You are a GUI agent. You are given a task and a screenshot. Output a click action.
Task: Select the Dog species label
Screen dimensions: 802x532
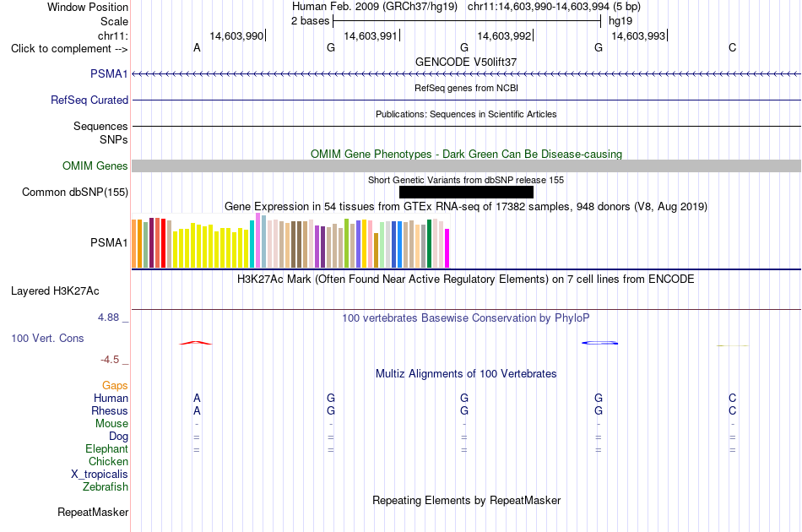[x=118, y=436]
